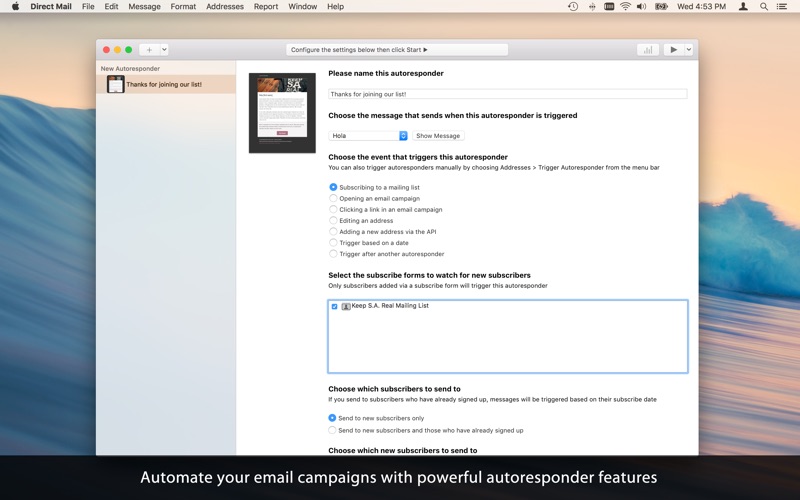800x500 pixels.
Task: Select the message preview thumbnail
Action: tap(282, 113)
